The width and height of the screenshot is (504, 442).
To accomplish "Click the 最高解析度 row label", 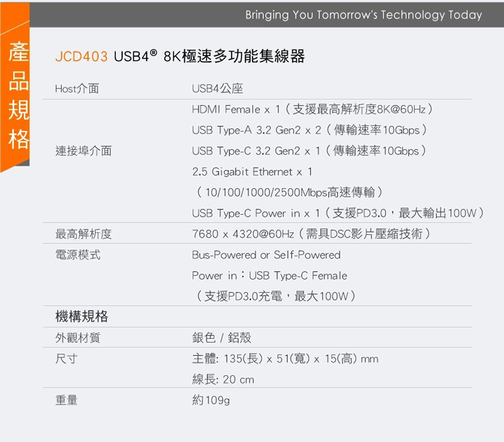I will [83, 235].
